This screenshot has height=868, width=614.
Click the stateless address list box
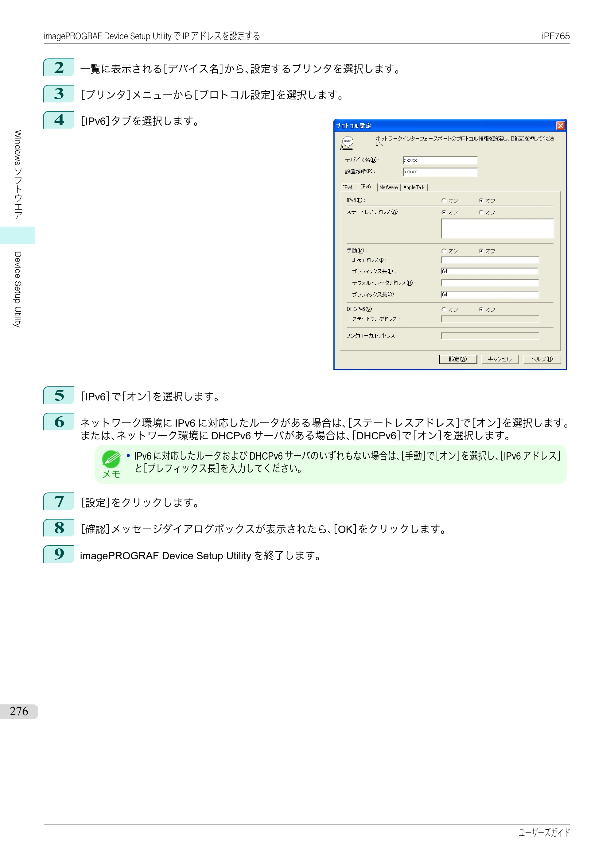497,229
